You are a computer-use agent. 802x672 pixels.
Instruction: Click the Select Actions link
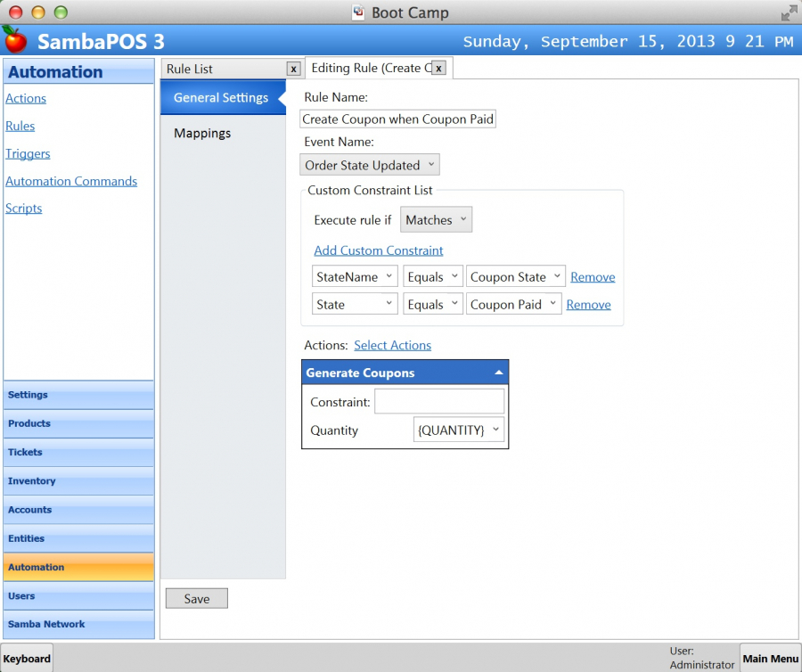pyautogui.click(x=392, y=345)
